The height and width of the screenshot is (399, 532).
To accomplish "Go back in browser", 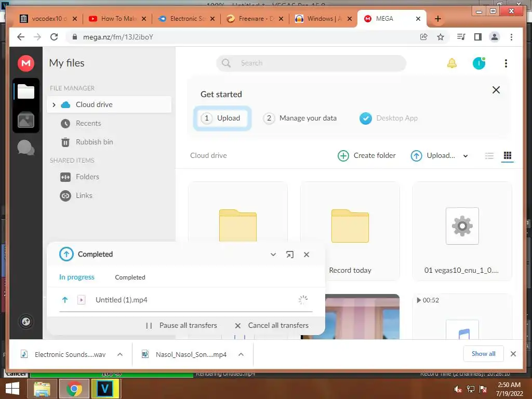I will 21,37.
